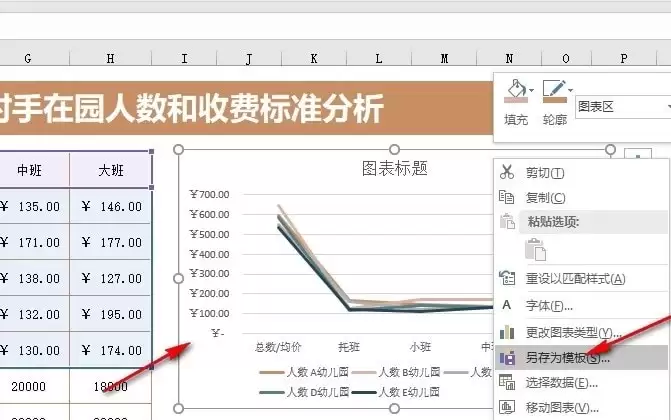The image size is (671, 420).
Task: Click cell with ¥ 177.00
Action: point(111,242)
